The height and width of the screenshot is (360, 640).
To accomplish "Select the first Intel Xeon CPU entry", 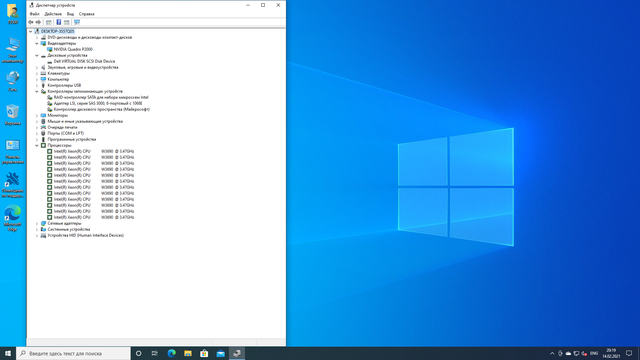I will (94, 151).
